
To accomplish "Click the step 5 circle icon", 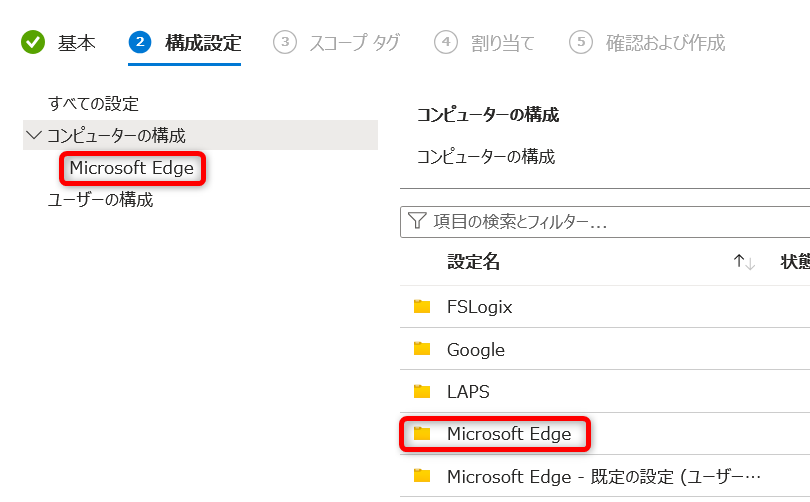I will tap(581, 42).
